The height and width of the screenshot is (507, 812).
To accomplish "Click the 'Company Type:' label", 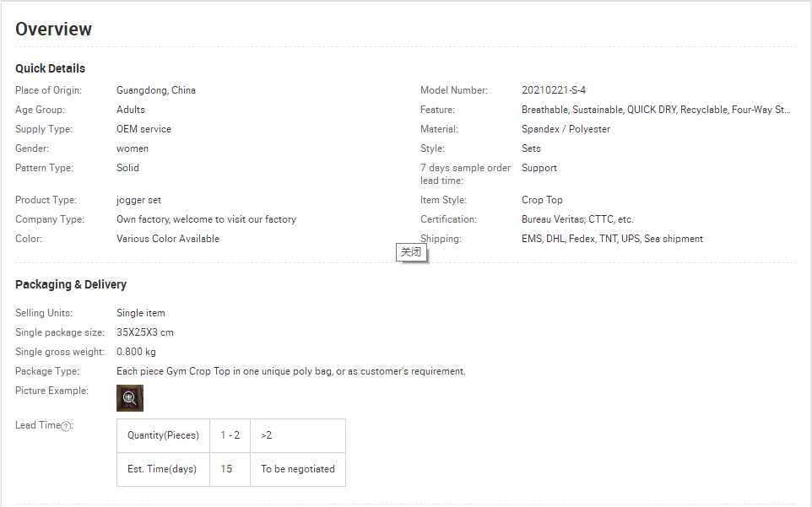I will [x=50, y=219].
